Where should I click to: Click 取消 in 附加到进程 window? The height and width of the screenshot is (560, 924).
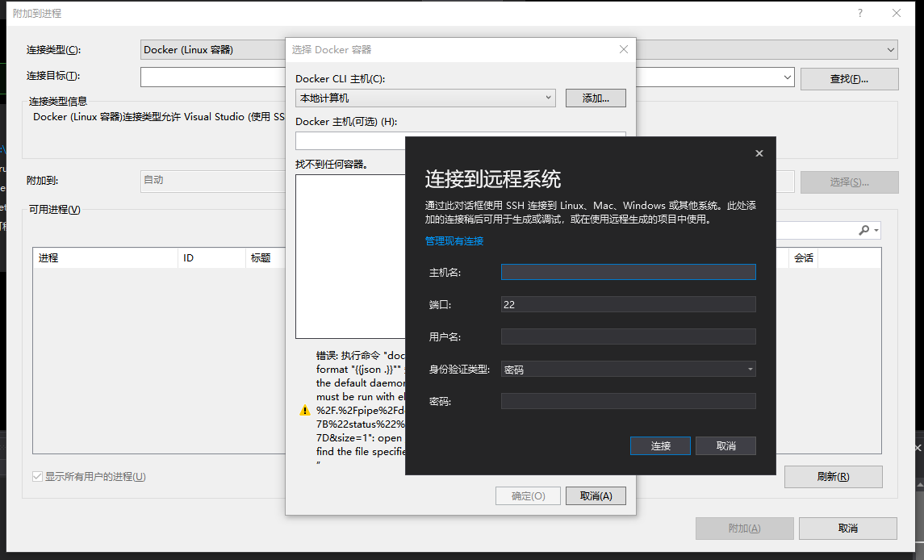(x=848, y=529)
